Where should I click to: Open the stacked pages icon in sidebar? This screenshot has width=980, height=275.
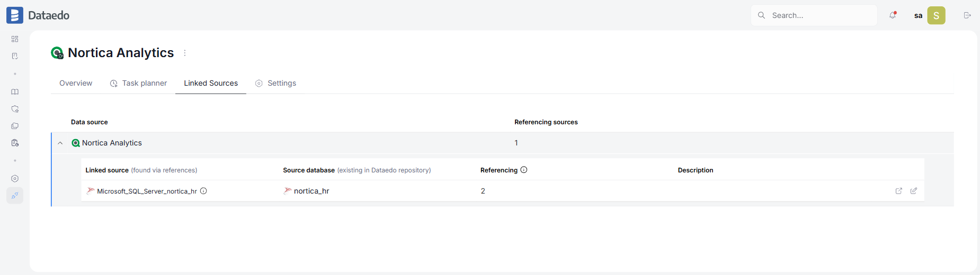(15, 126)
